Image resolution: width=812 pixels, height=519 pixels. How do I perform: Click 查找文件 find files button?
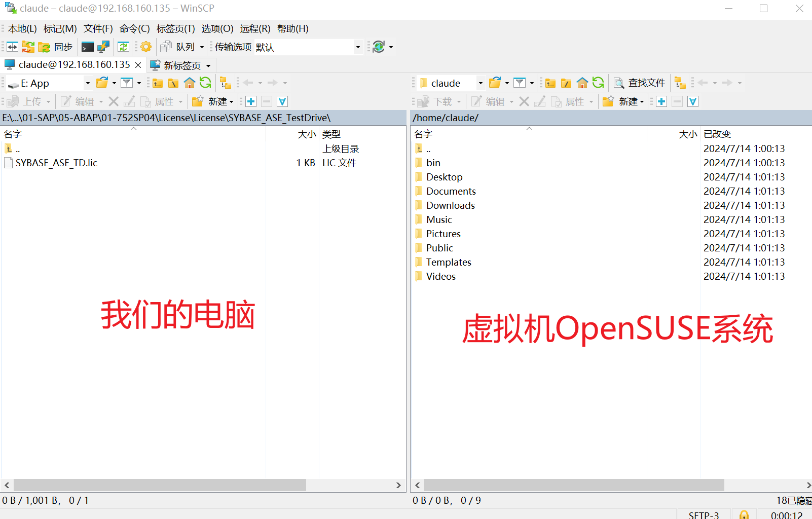click(640, 83)
